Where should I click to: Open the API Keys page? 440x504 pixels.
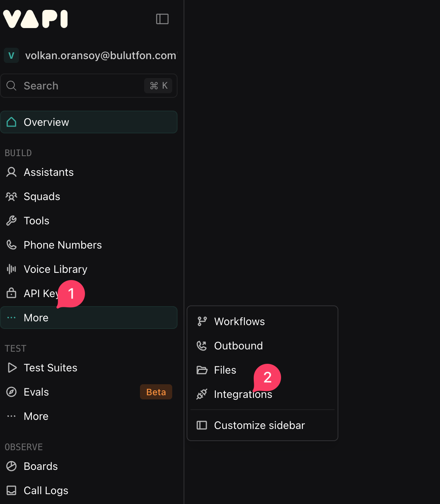pyautogui.click(x=38, y=293)
